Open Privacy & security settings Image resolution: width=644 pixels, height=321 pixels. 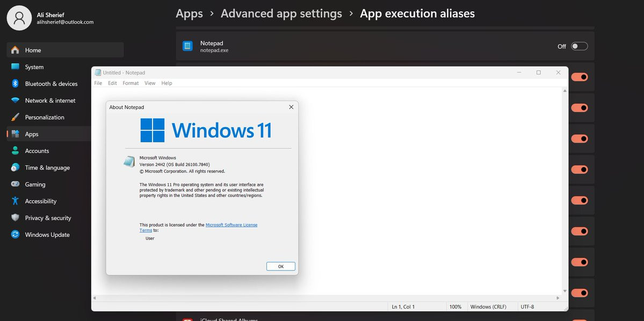tap(48, 218)
